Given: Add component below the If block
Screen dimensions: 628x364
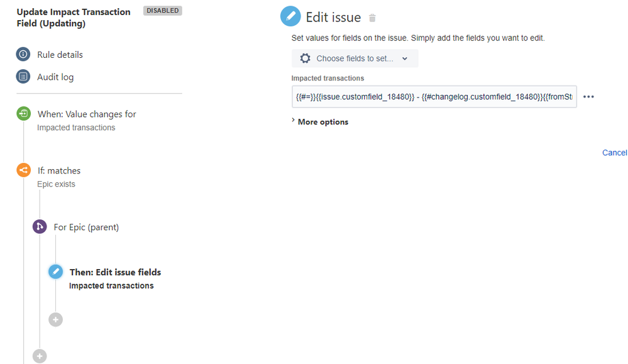Looking at the screenshot, I should (40, 356).
